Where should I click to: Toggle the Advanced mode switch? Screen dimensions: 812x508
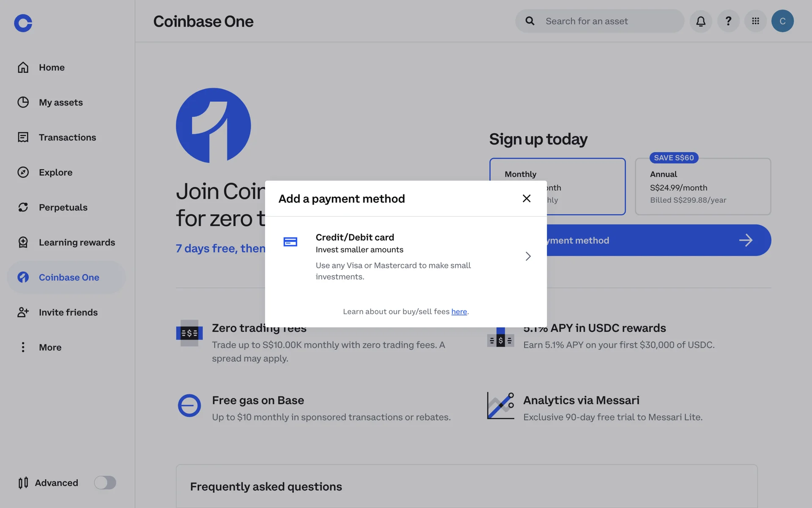(x=105, y=483)
